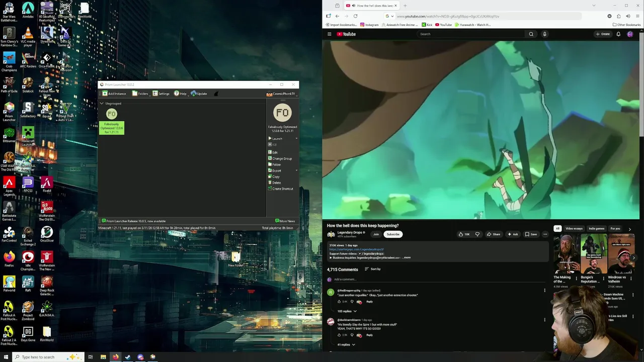Collapse the Ungrouped instance group
The height and width of the screenshot is (362, 644).
coord(102,104)
